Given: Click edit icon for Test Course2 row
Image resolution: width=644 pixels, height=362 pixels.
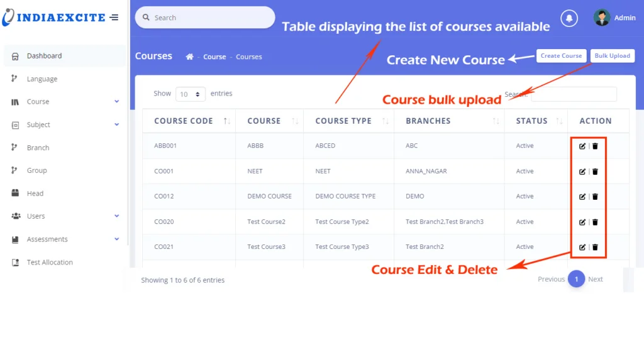Looking at the screenshot, I should point(582,222).
